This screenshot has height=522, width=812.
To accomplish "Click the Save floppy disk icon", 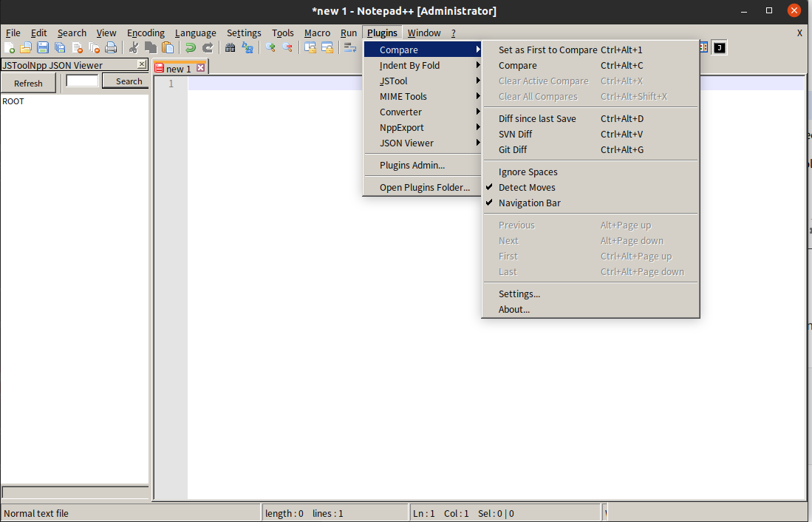I will point(43,48).
